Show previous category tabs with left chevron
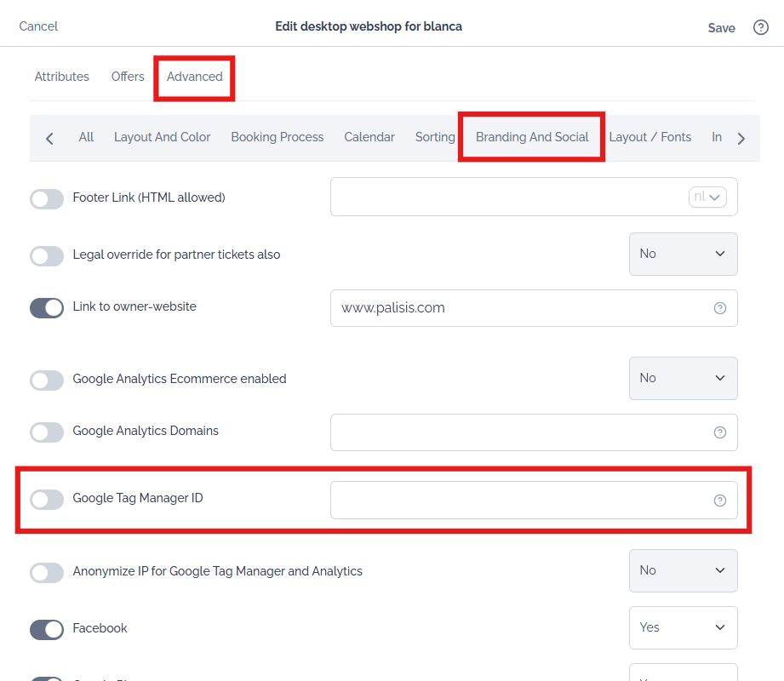This screenshot has height=681, width=784. tap(49, 139)
